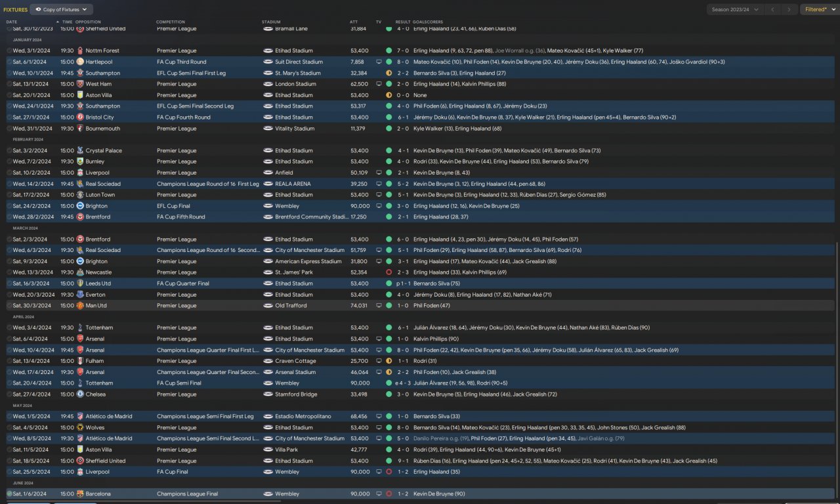This screenshot has height=504, width=840.
Task: Click the red loss indicator in Newcastle row
Action: pos(388,272)
